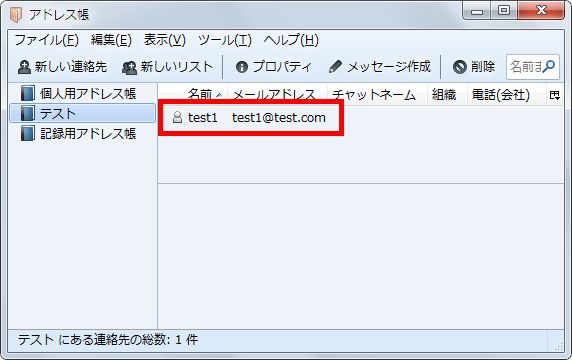
Task: Select the test1 contact name
Action: point(202,117)
